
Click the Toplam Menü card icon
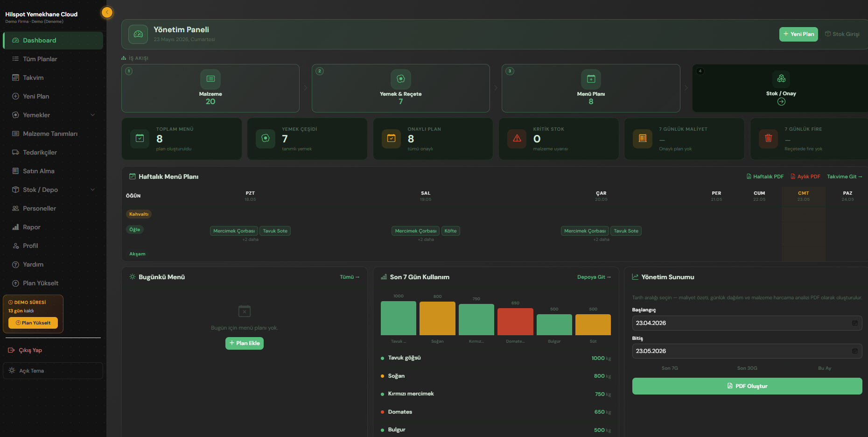pyautogui.click(x=140, y=139)
